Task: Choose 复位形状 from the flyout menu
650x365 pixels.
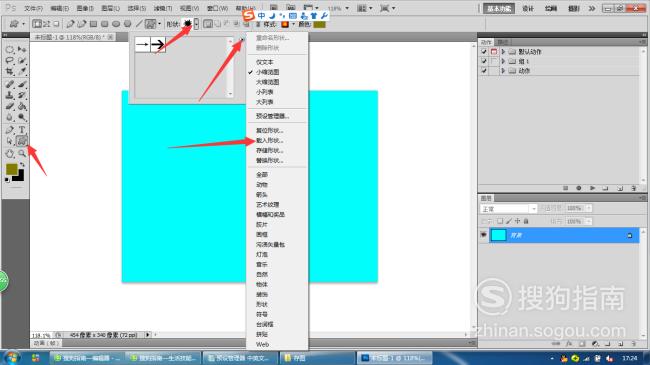Action: click(x=269, y=130)
